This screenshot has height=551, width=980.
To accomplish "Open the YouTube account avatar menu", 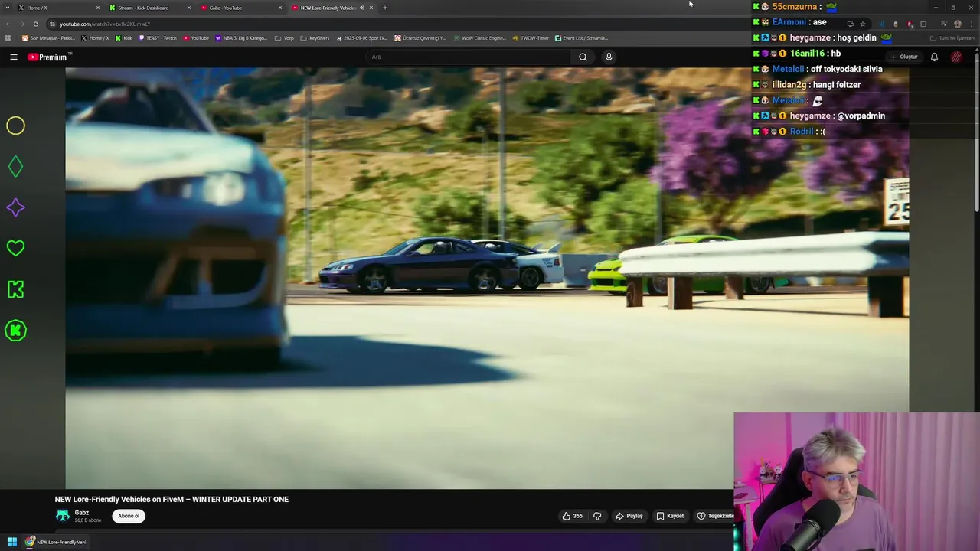I will tap(957, 57).
